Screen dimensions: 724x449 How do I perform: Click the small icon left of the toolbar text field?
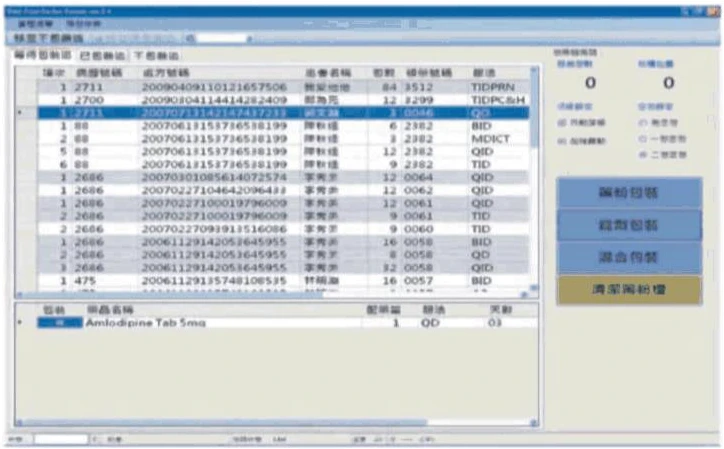point(190,39)
